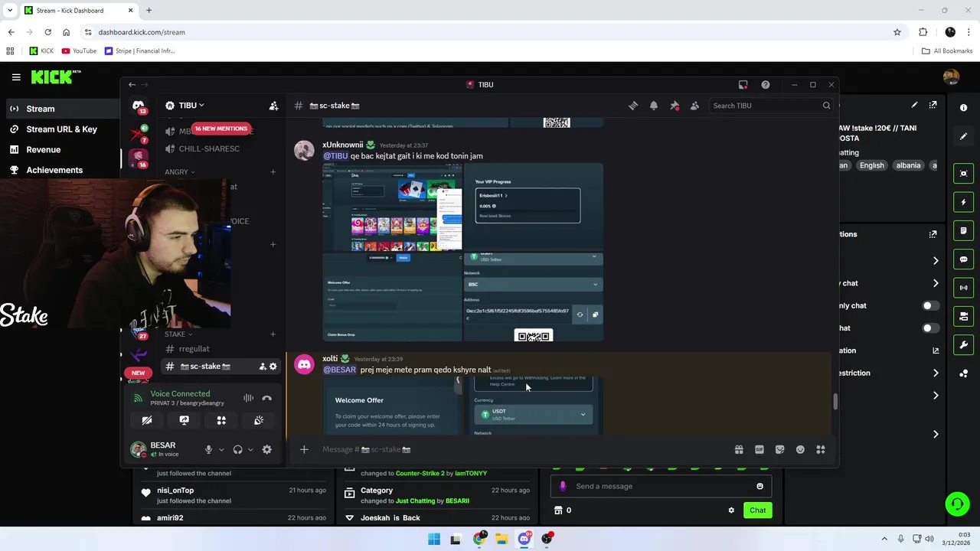Open Discord direct messages home icon
The width and height of the screenshot is (980, 551).
coord(138,106)
